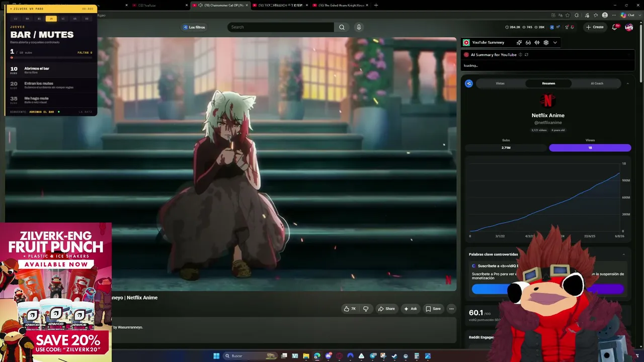The height and width of the screenshot is (362, 644).
Task: Open Copilot Chat in the browser
Action: pos(627,15)
